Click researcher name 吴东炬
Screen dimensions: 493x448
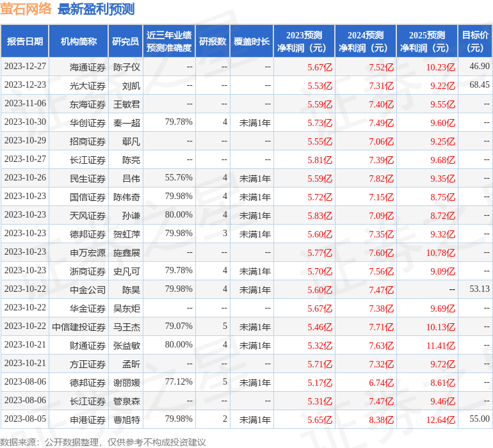point(127,308)
